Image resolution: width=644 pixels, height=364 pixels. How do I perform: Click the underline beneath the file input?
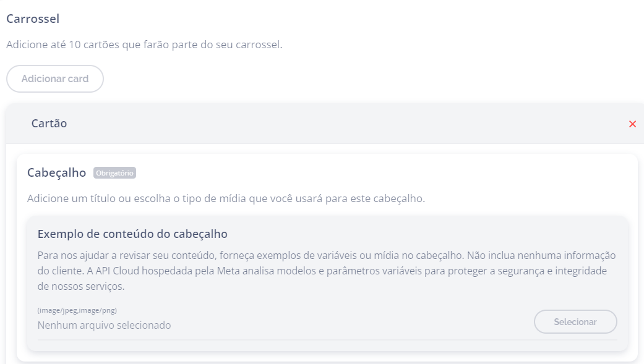click(x=327, y=339)
